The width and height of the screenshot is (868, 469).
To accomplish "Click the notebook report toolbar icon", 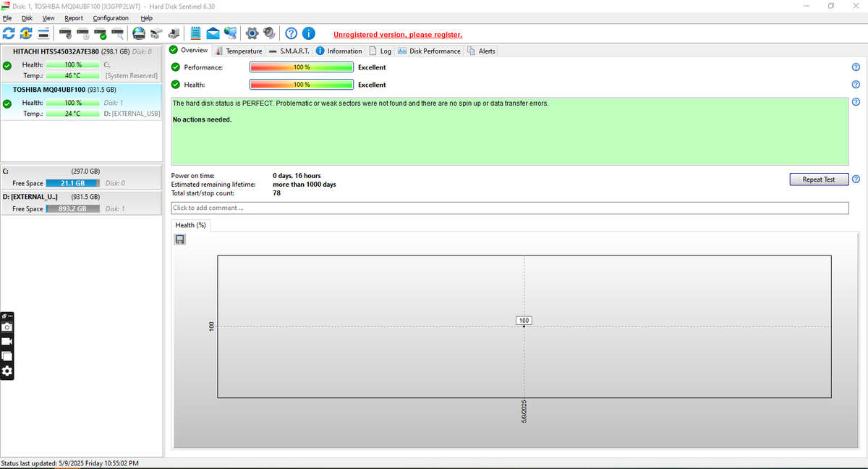I will [195, 33].
